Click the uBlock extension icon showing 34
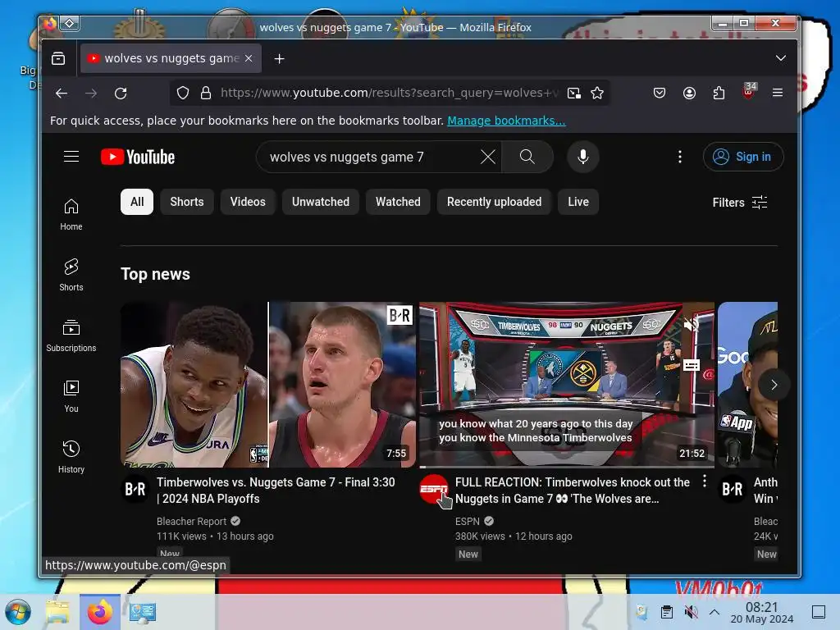This screenshot has height=630, width=840. [748, 92]
